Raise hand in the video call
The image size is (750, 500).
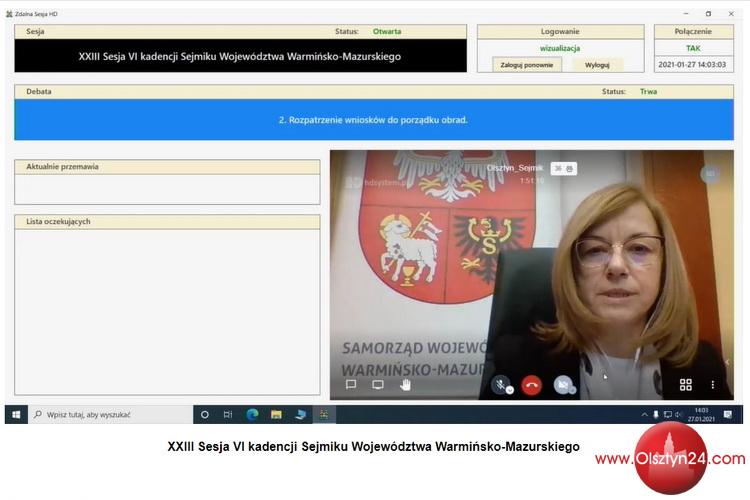coord(406,385)
